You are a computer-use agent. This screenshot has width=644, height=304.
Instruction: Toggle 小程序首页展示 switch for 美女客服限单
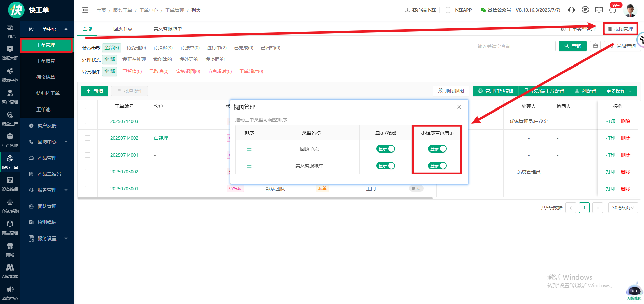[x=437, y=166]
